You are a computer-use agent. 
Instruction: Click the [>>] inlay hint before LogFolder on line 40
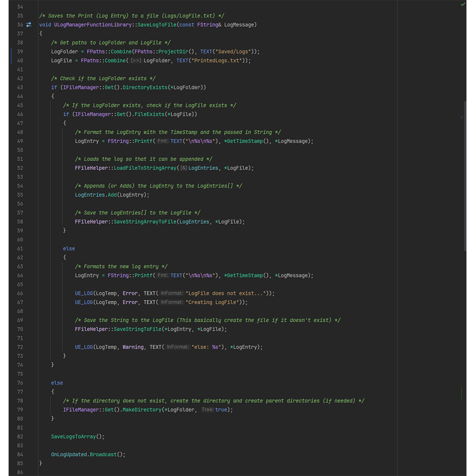click(x=136, y=60)
